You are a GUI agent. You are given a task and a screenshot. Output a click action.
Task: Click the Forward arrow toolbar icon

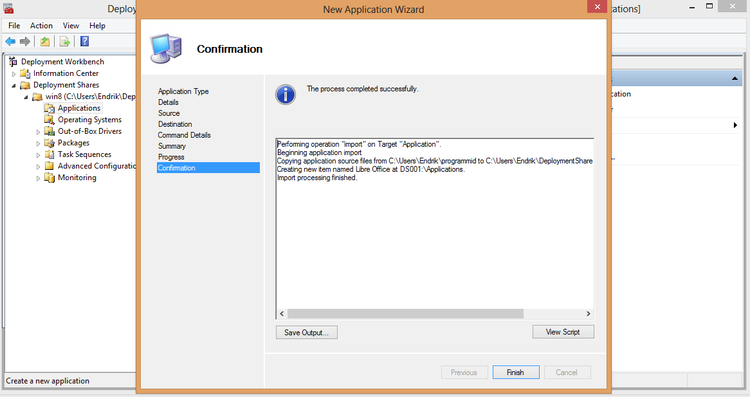tap(25, 42)
